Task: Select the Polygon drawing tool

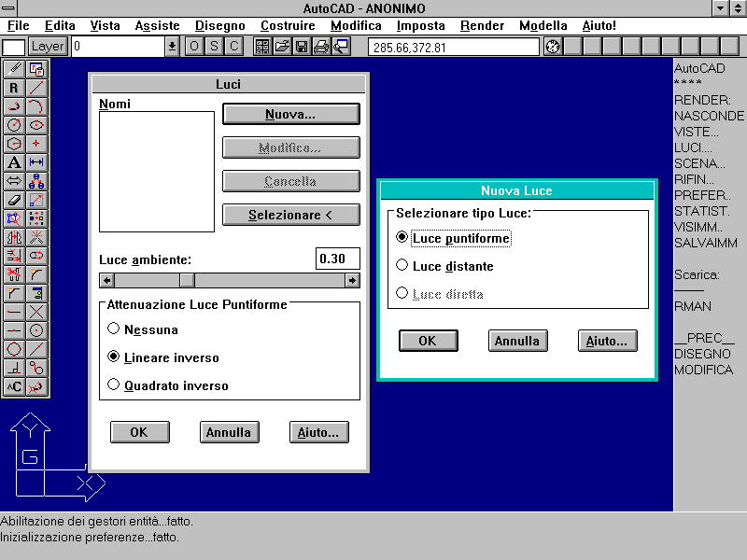Action: click(x=14, y=144)
